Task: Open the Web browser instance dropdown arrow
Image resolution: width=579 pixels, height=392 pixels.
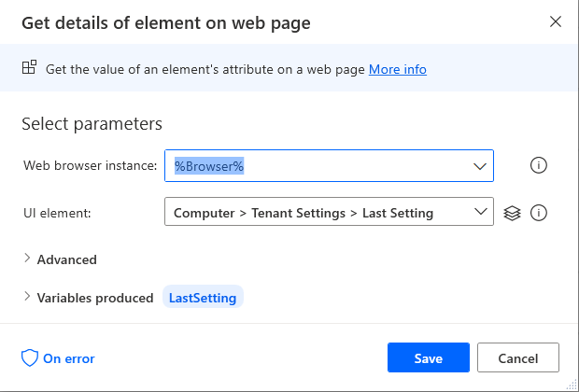Action: 480,166
